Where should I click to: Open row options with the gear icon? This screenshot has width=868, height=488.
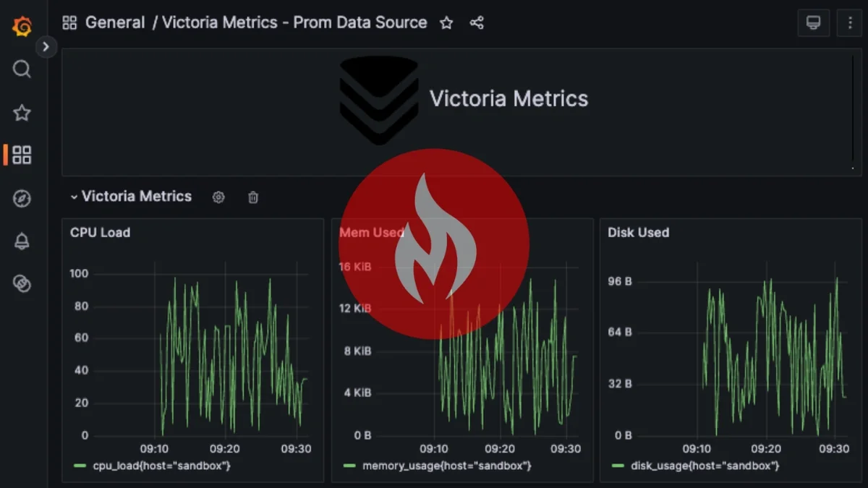pyautogui.click(x=218, y=197)
